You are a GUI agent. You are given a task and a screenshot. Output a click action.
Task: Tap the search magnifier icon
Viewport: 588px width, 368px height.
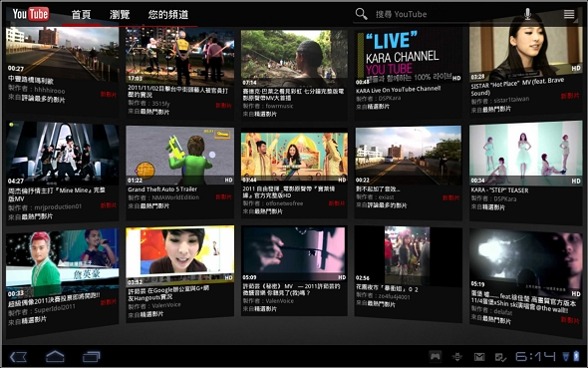[x=361, y=14]
